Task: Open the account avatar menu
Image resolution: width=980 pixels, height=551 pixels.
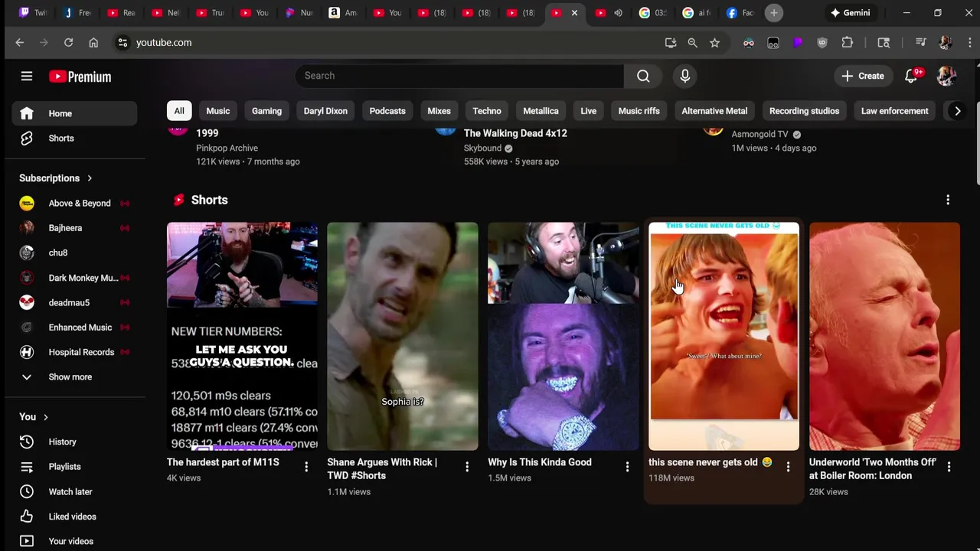Action: click(946, 76)
